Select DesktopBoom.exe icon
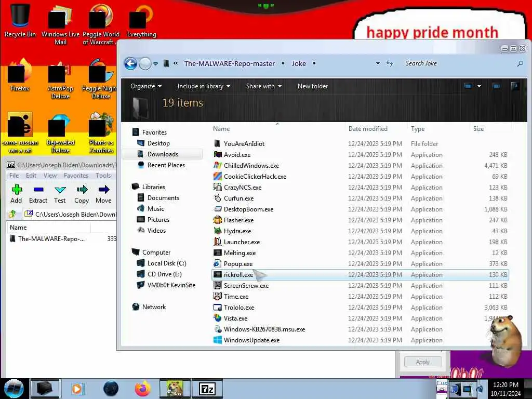This screenshot has height=399, width=532. coord(218,209)
